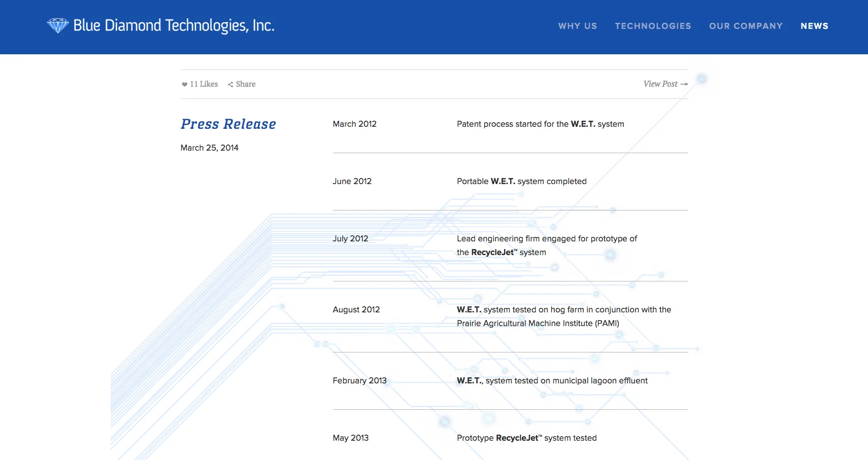Share this post
Viewport: 868px width, 460px height.
coord(242,84)
